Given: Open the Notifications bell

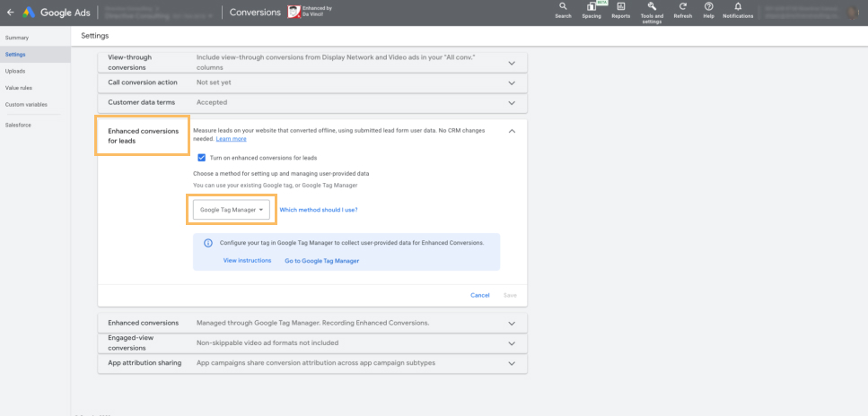Looking at the screenshot, I should (x=738, y=10).
